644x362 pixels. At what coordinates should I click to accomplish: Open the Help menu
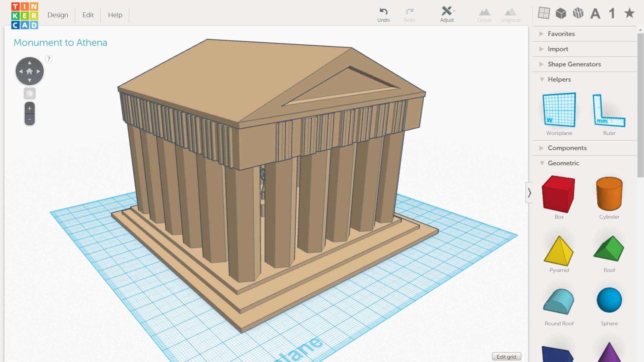coord(114,15)
